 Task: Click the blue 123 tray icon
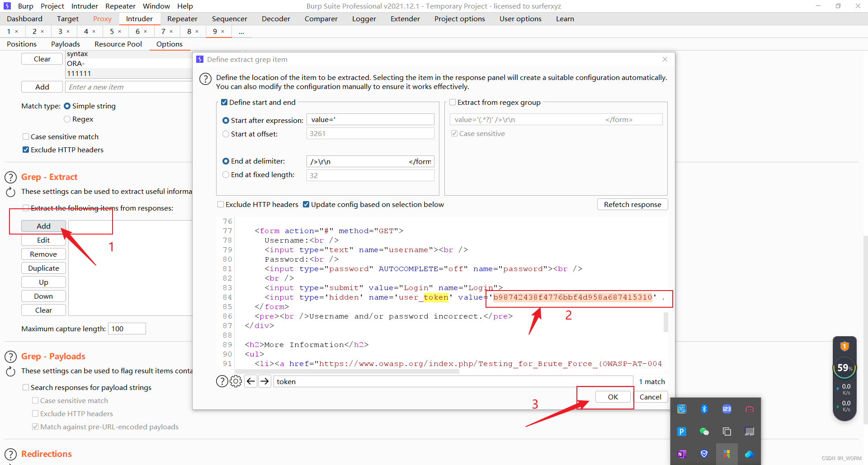[x=726, y=409]
